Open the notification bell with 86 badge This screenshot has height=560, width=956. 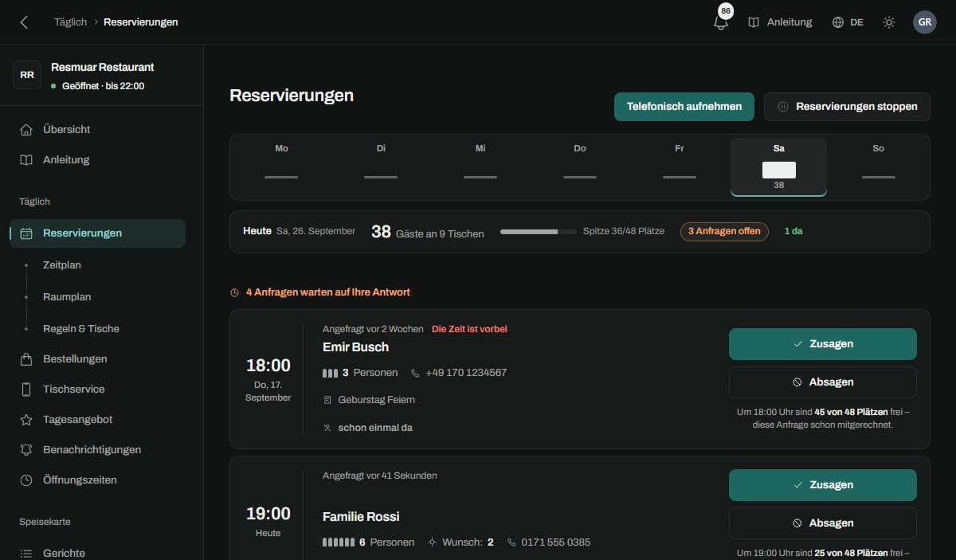point(721,22)
